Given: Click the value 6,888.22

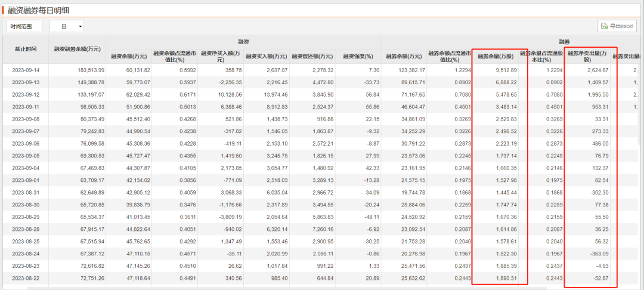Looking at the screenshot, I should click(x=506, y=82).
